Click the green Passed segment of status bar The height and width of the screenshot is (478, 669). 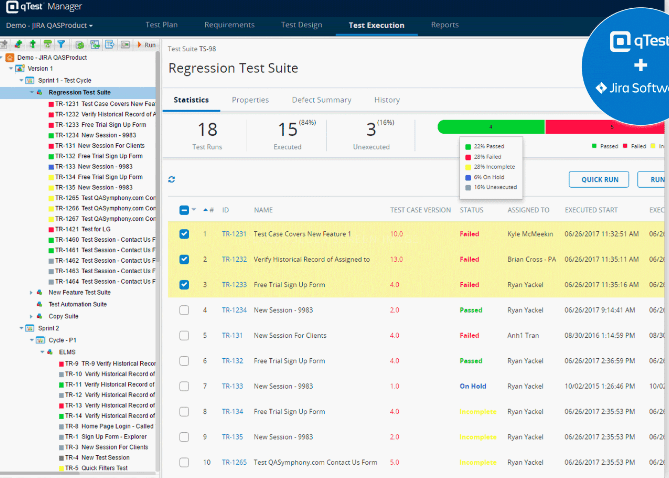[x=490, y=127]
